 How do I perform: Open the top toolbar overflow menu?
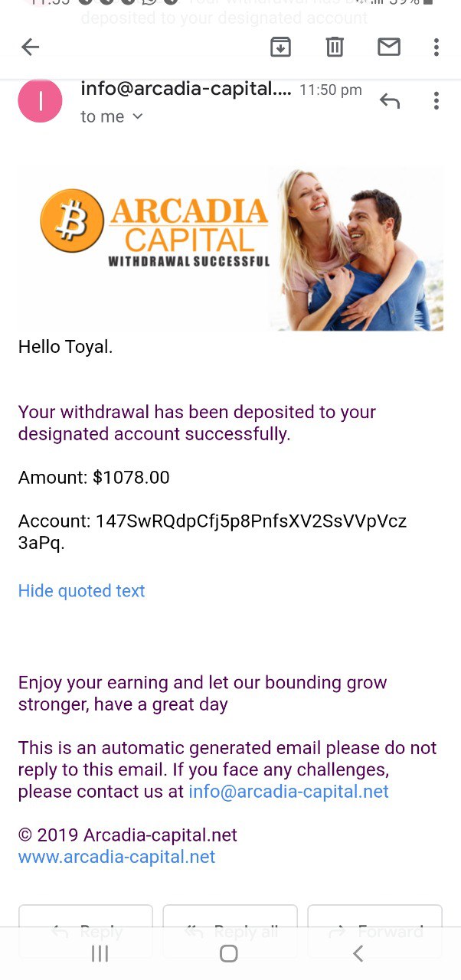pyautogui.click(x=436, y=47)
